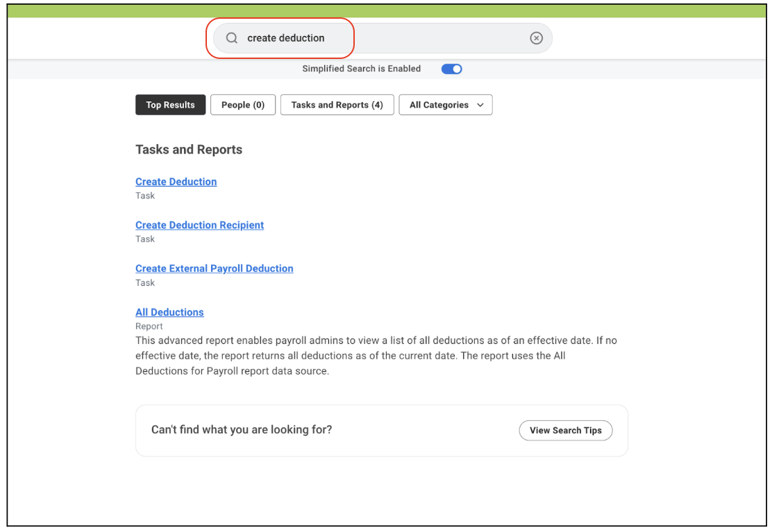Clear the search with the X icon
Viewport: 772px width, 532px height.
[x=536, y=38]
